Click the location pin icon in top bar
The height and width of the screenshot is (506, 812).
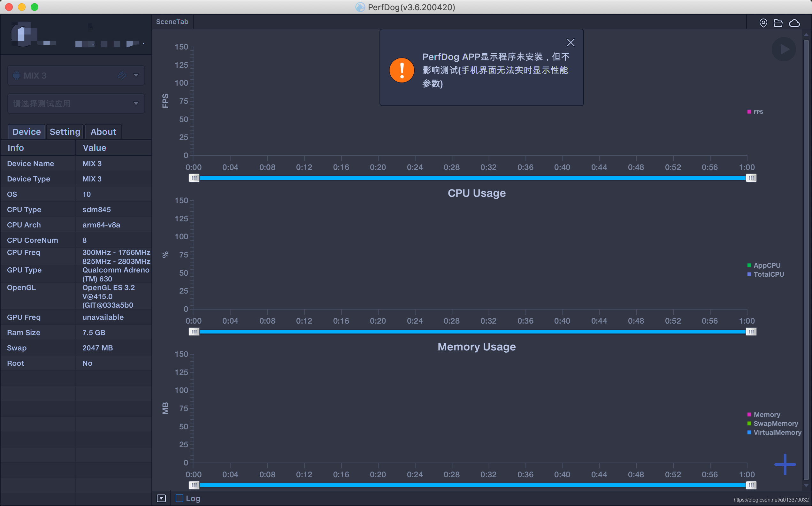click(x=763, y=23)
